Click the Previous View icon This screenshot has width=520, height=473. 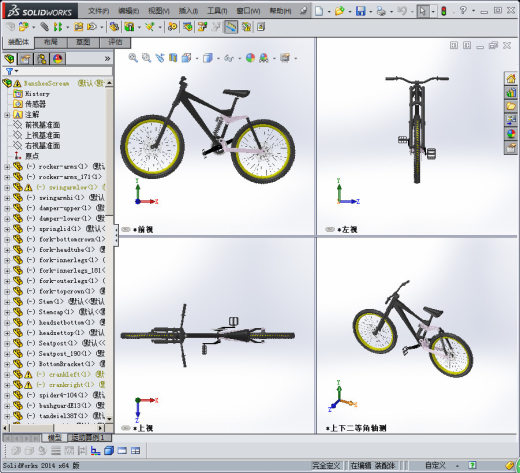click(160, 58)
